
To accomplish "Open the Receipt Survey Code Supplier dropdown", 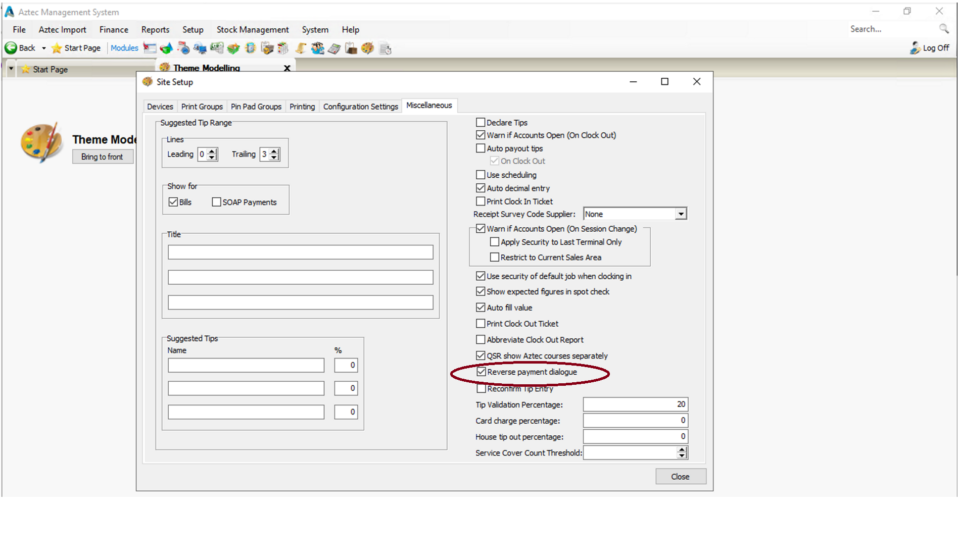I will click(681, 214).
